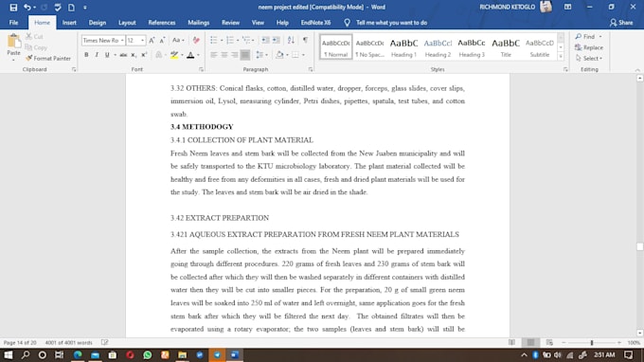Open WhatsApp from the taskbar
This screenshot has height=362, width=644.
pos(148,355)
